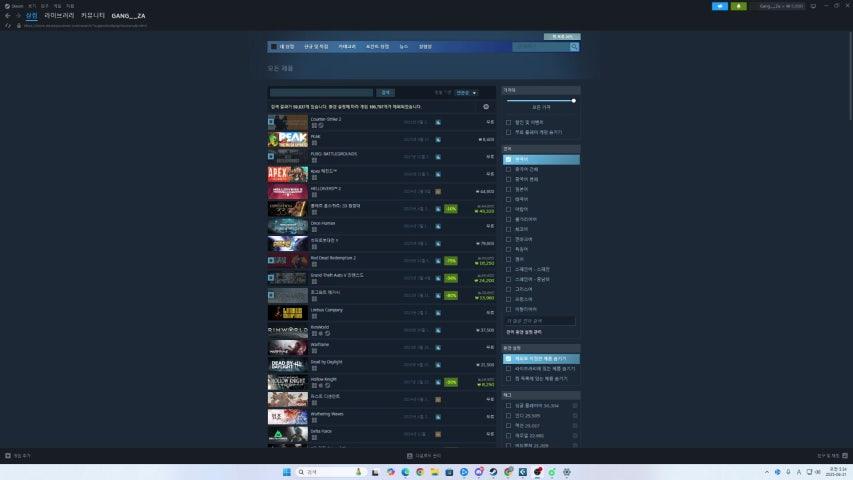Check the Singleplayer tag filter

click(x=509, y=405)
